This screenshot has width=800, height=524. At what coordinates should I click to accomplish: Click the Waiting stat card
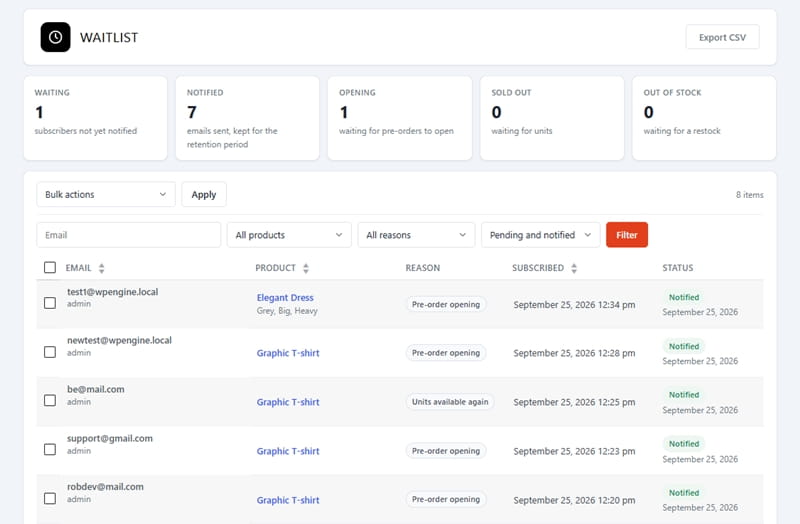coord(95,118)
